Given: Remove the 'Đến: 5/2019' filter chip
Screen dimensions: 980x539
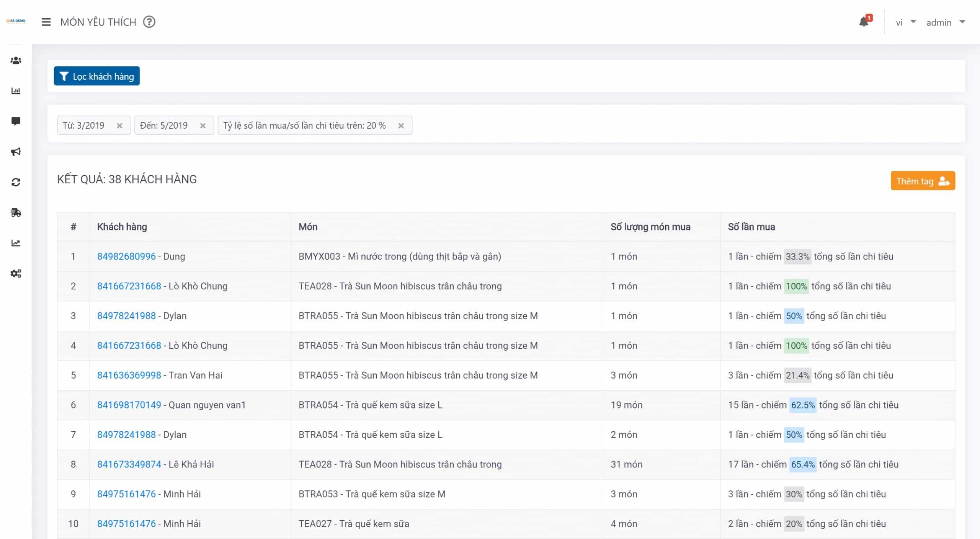Looking at the screenshot, I should click(203, 126).
